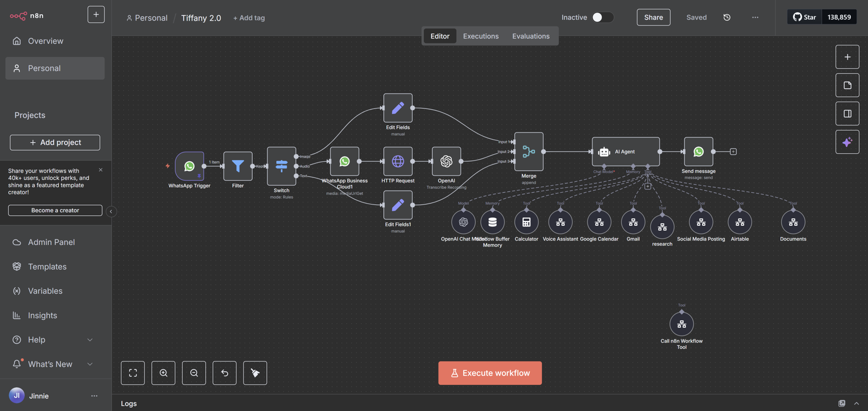The height and width of the screenshot is (411, 868).
Task: Select the Filter node on canvas
Action: 238,166
